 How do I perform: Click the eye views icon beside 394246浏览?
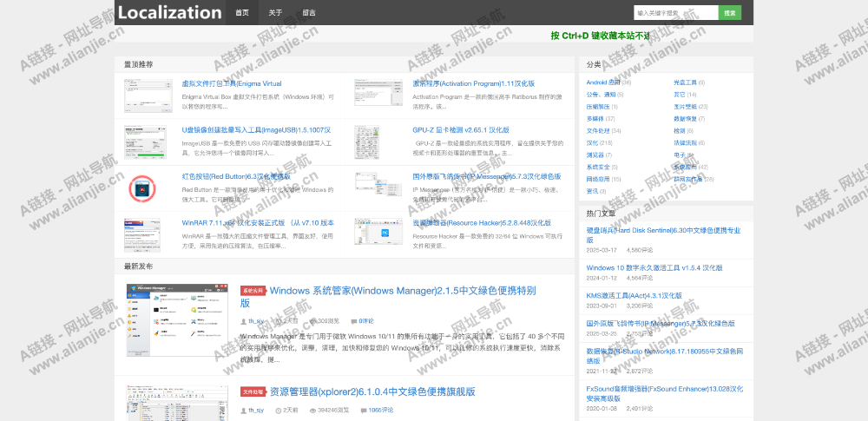click(x=312, y=411)
